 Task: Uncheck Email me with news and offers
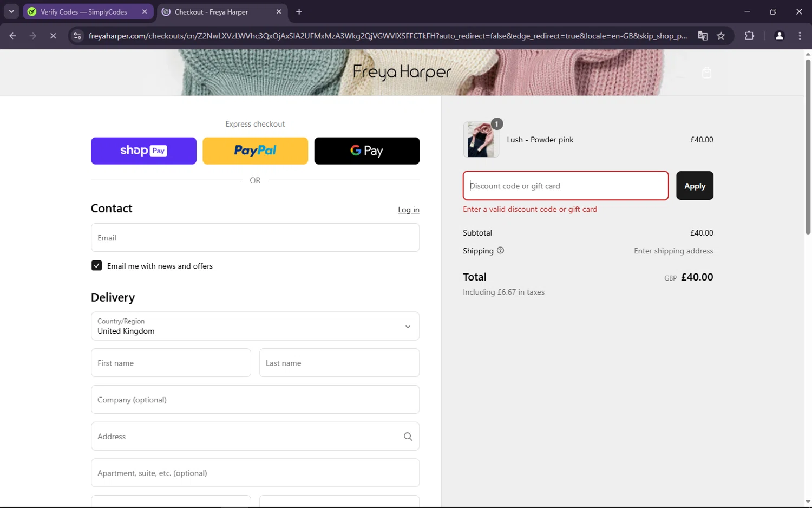96,265
